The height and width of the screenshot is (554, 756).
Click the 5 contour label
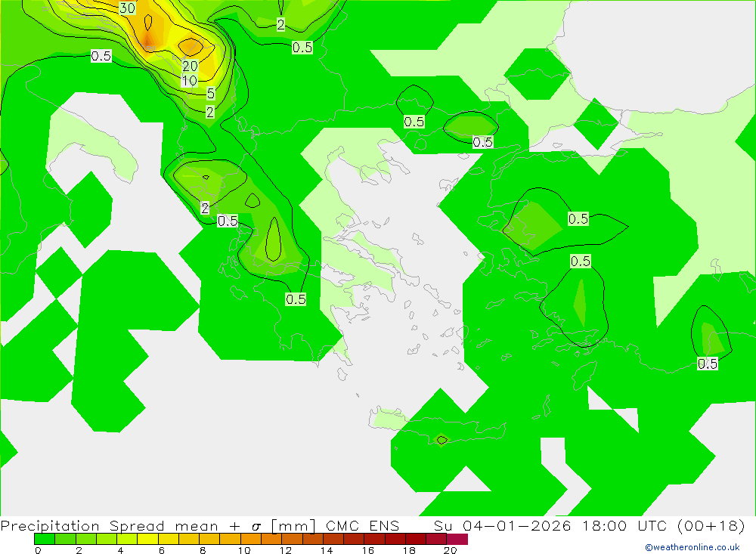(x=211, y=93)
